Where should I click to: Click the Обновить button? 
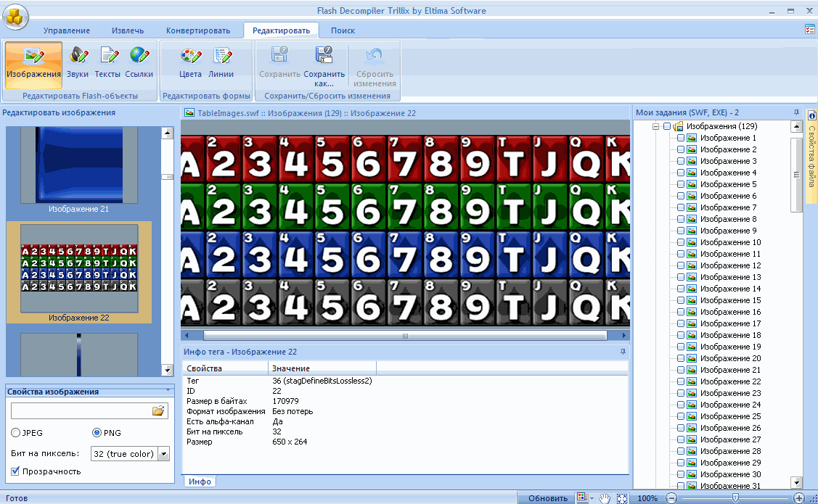pyautogui.click(x=547, y=498)
